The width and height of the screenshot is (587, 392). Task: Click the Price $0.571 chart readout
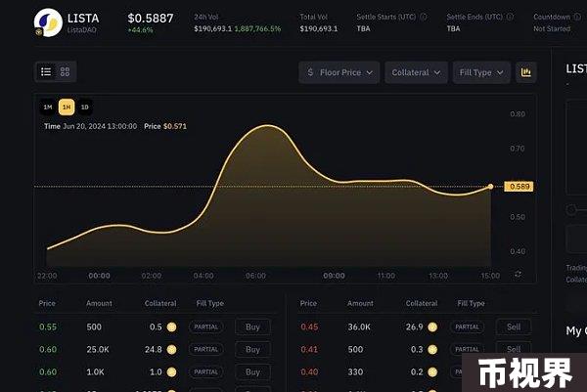[165, 126]
